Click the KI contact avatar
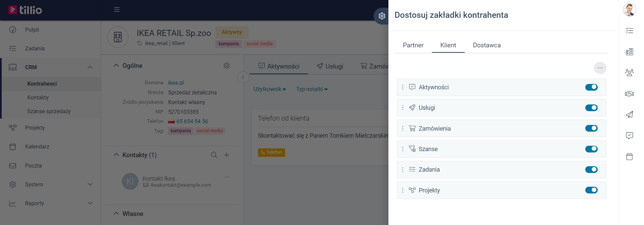 pos(130,181)
